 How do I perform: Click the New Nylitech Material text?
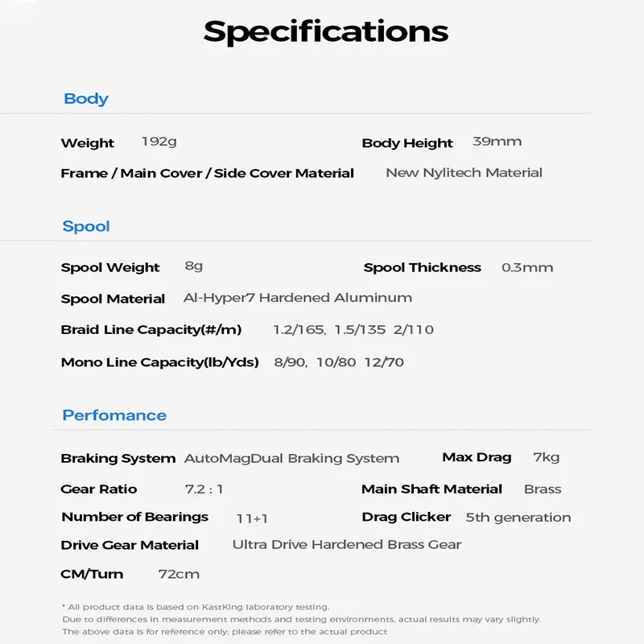tap(464, 172)
